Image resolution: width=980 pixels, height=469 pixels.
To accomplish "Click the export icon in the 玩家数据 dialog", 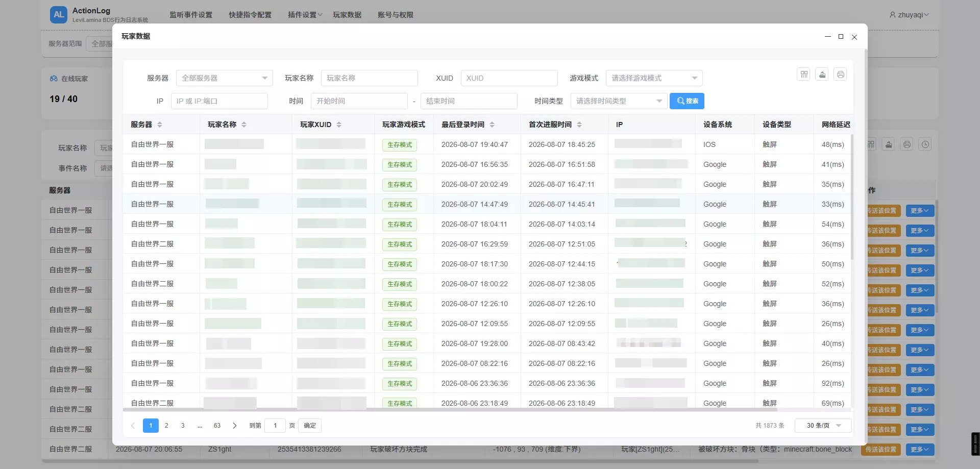I will point(822,75).
